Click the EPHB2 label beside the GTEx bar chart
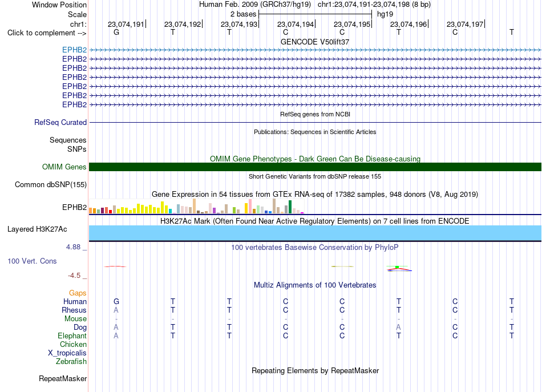This screenshot has height=392, width=542. [74, 207]
